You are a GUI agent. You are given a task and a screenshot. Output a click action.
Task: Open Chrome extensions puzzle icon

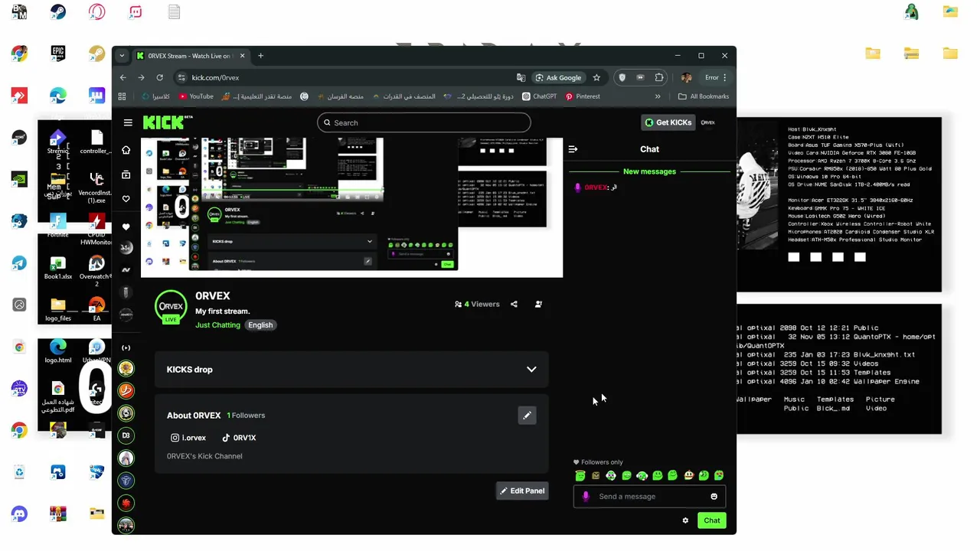(659, 77)
